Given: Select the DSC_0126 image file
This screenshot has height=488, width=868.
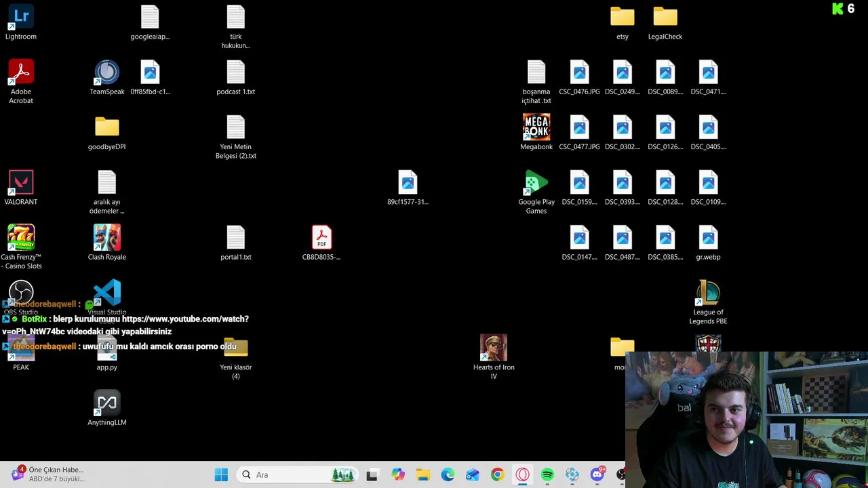Looking at the screenshot, I should [665, 133].
